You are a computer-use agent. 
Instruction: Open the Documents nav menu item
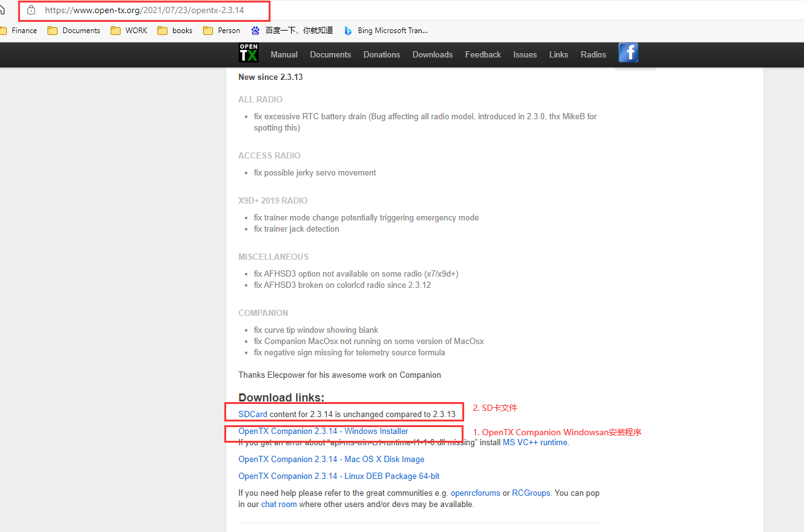click(330, 54)
